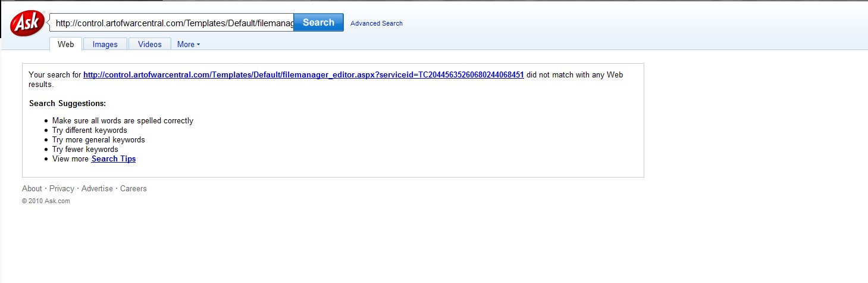868x283 pixels.
Task: Open the Search Tips link
Action: tap(114, 159)
